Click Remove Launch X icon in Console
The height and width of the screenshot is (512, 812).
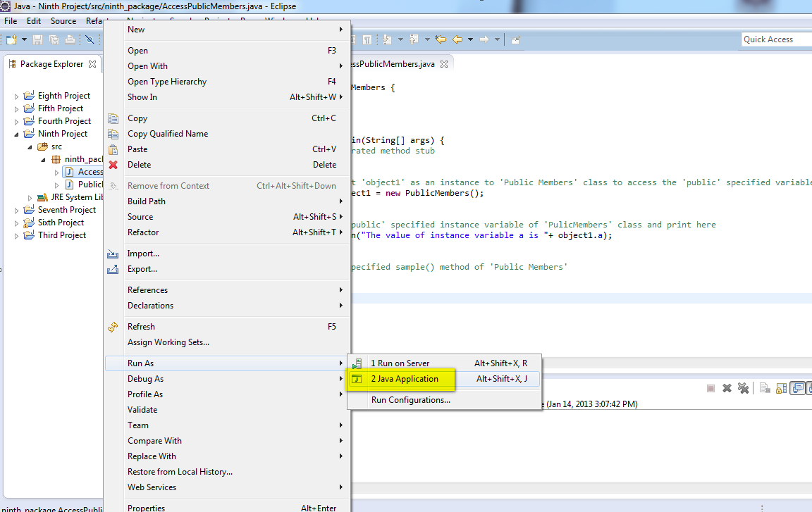[x=727, y=388]
